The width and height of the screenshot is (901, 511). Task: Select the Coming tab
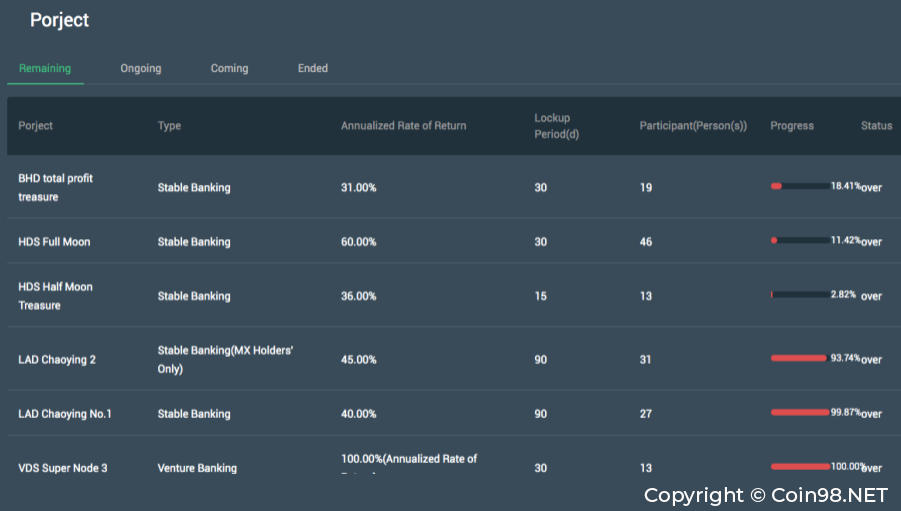(x=229, y=68)
